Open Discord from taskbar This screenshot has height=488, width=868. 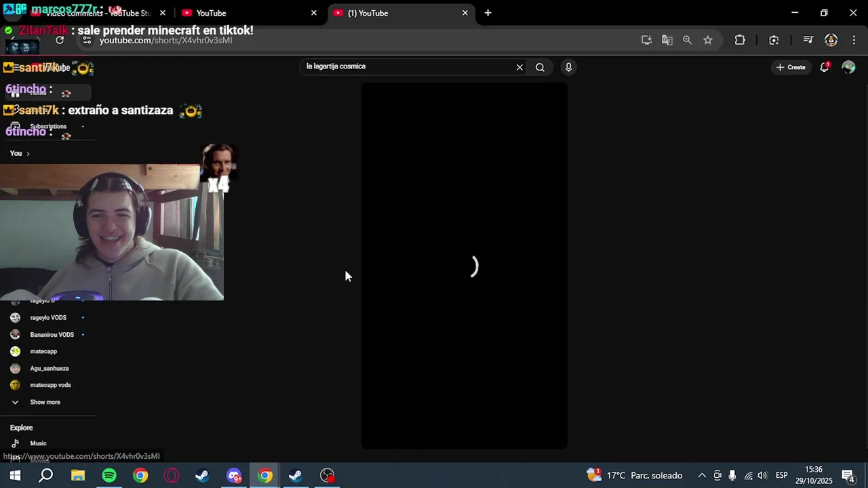(x=234, y=475)
